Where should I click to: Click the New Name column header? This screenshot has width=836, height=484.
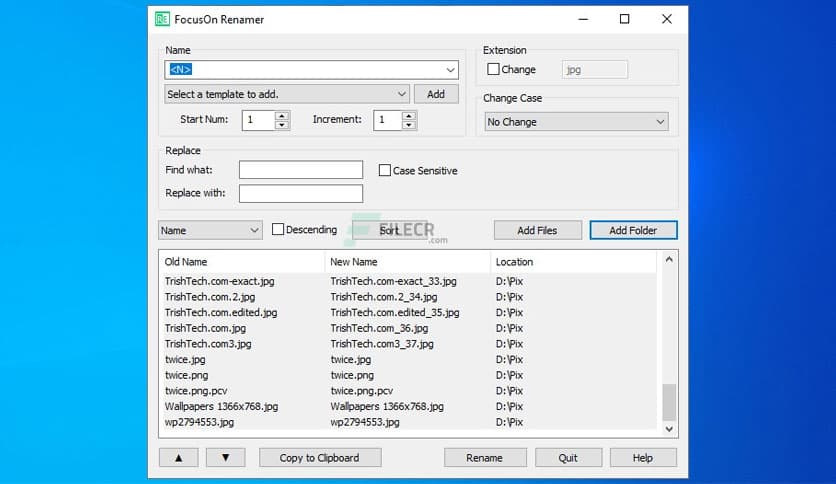click(x=407, y=262)
